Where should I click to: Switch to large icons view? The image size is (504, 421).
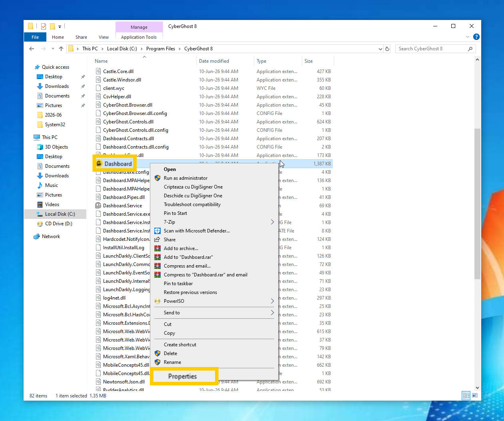point(475,395)
